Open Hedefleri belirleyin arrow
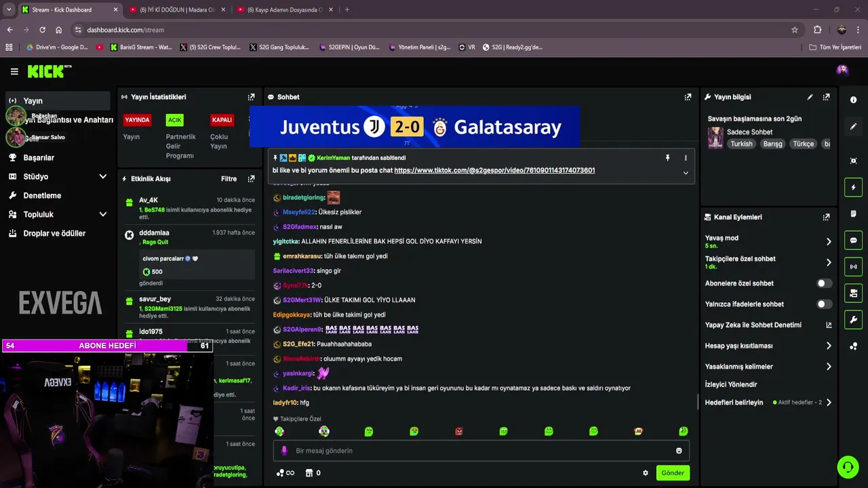This screenshot has height=488, width=868. [x=829, y=402]
